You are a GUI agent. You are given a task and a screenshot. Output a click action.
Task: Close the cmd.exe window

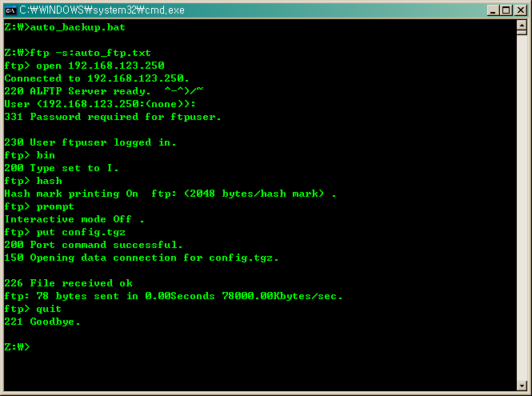click(521, 10)
